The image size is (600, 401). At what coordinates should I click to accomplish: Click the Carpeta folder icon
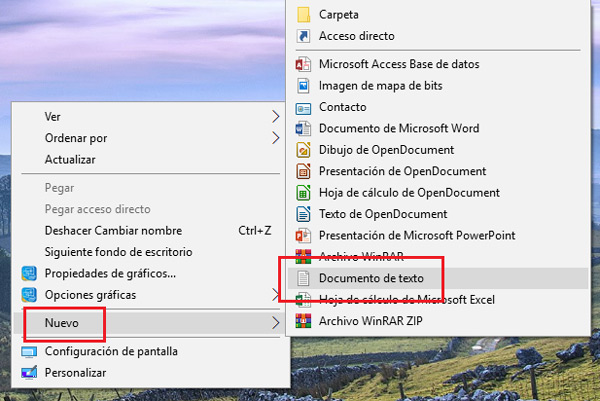click(x=303, y=15)
